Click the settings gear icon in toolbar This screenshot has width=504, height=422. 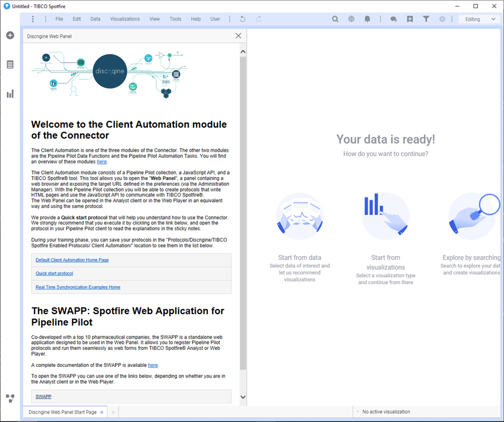[442, 19]
